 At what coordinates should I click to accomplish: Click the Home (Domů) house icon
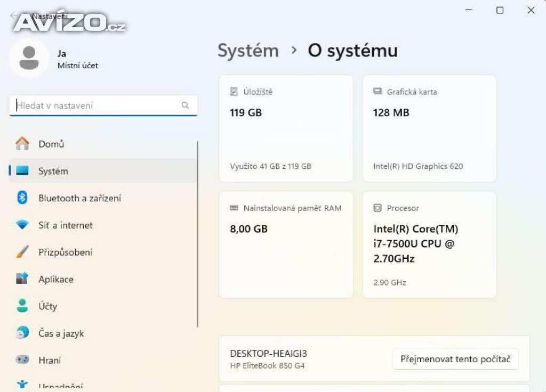tap(22, 144)
